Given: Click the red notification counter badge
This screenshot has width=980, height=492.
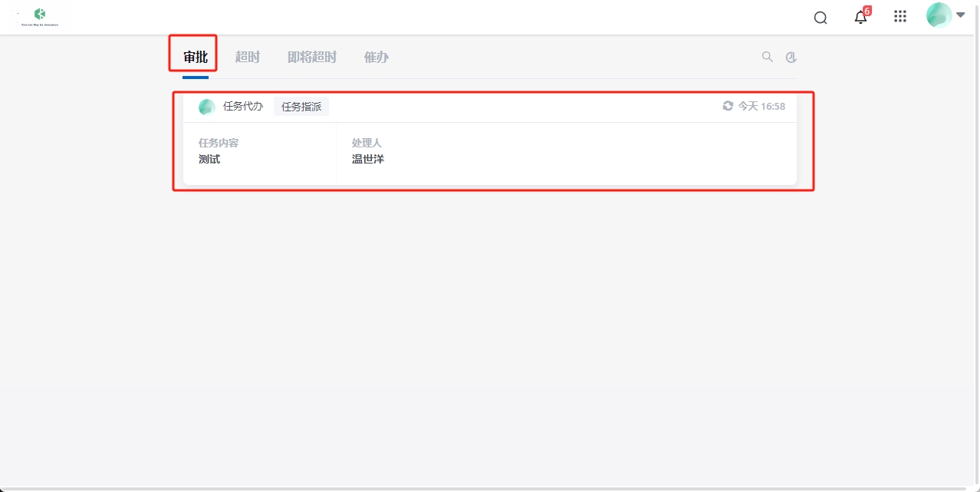Looking at the screenshot, I should [867, 10].
